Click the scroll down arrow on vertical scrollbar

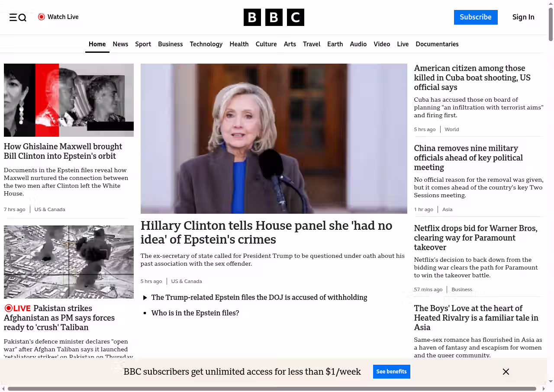click(551, 381)
